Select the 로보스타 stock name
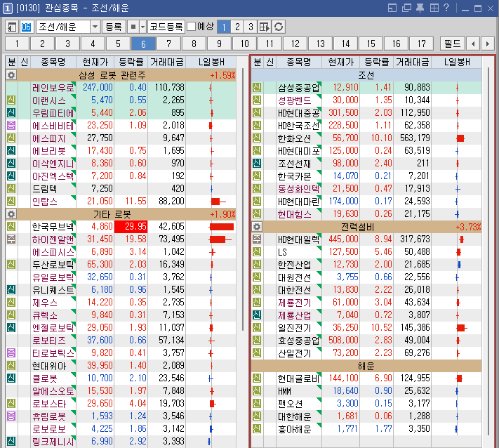 click(x=49, y=404)
